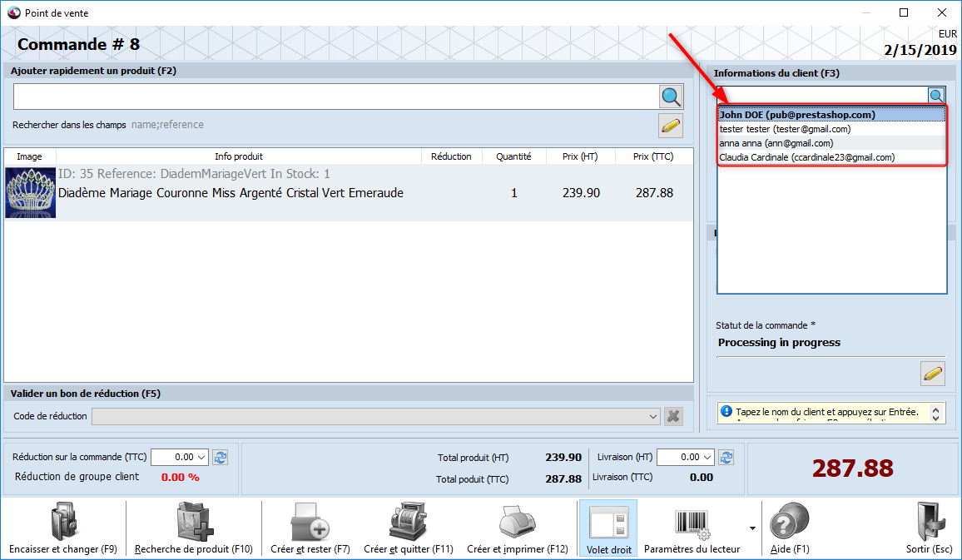Expand the Code de réduction dropdown
The height and width of the screenshot is (560, 962).
click(x=653, y=416)
